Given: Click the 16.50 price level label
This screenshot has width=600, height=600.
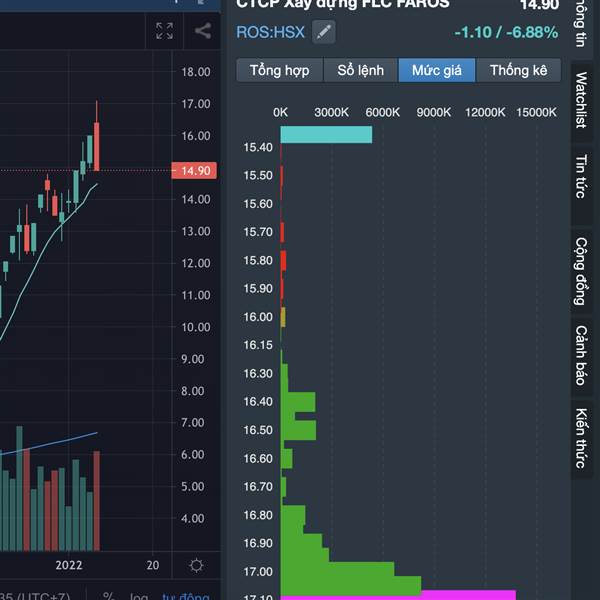Looking at the screenshot, I should coord(258,430).
